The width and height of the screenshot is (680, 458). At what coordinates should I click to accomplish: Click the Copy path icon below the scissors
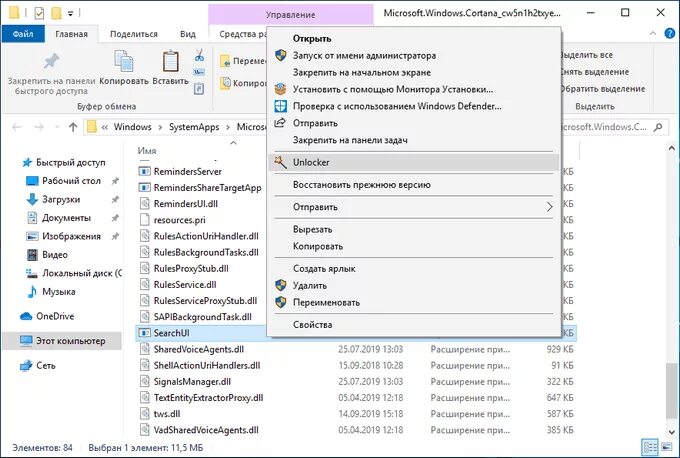[x=199, y=72]
